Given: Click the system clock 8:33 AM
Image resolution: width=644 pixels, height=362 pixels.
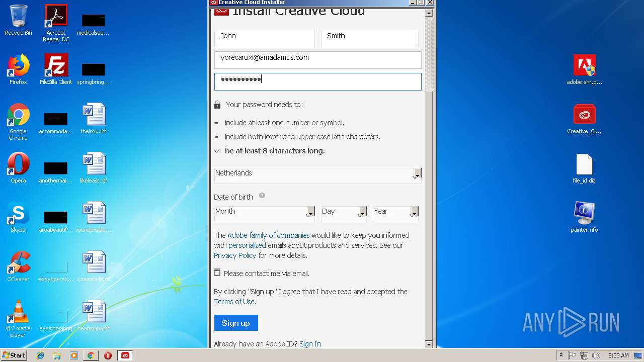Looking at the screenshot, I should click(x=618, y=355).
